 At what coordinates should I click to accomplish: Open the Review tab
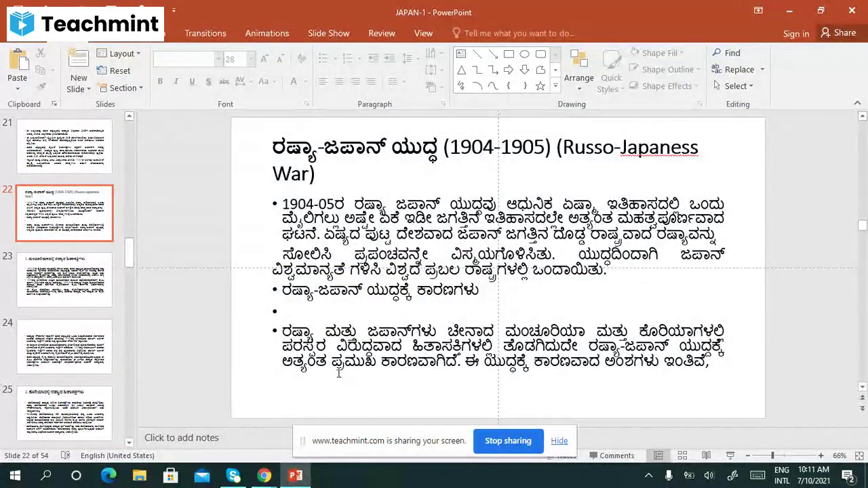click(382, 33)
